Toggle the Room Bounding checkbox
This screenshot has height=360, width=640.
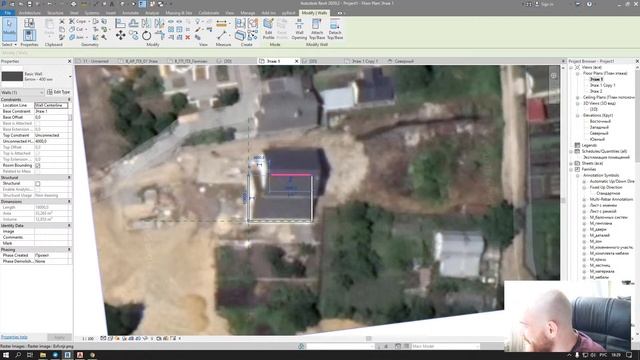(38, 165)
